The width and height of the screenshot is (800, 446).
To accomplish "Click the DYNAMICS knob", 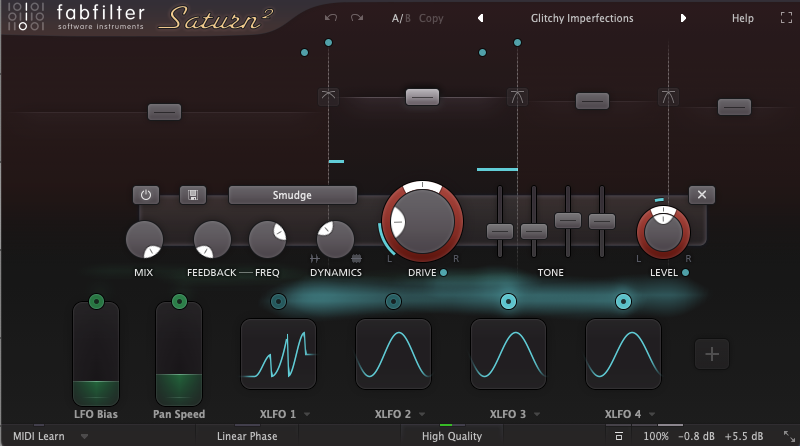I will (x=335, y=239).
